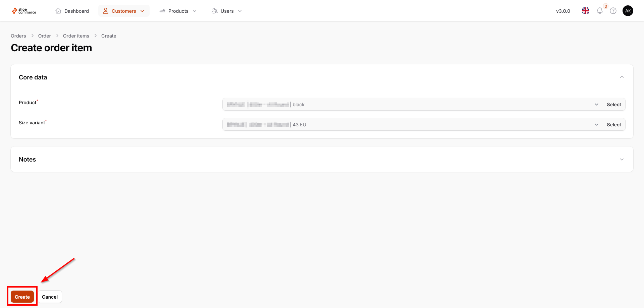Go to Order items breadcrumb

click(76, 36)
